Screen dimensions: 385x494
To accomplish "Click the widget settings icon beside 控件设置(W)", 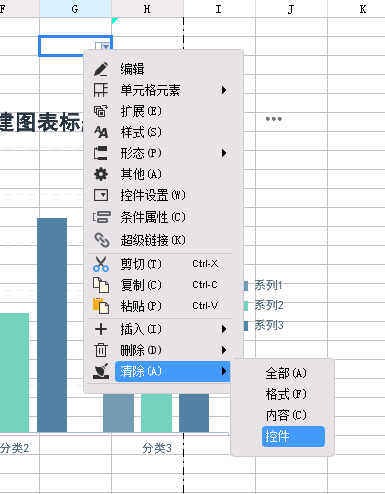I will click(x=101, y=195).
